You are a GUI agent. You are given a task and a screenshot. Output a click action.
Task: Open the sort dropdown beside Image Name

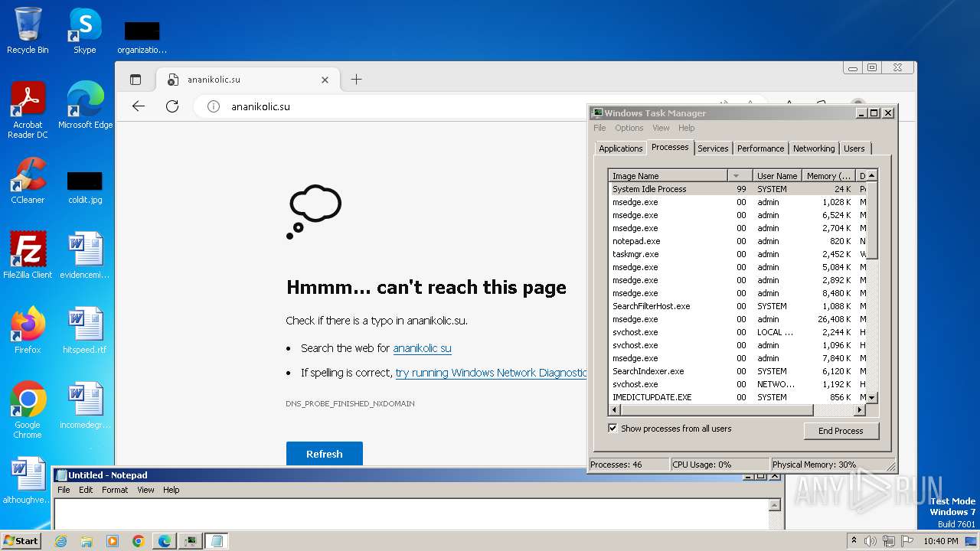coord(738,176)
